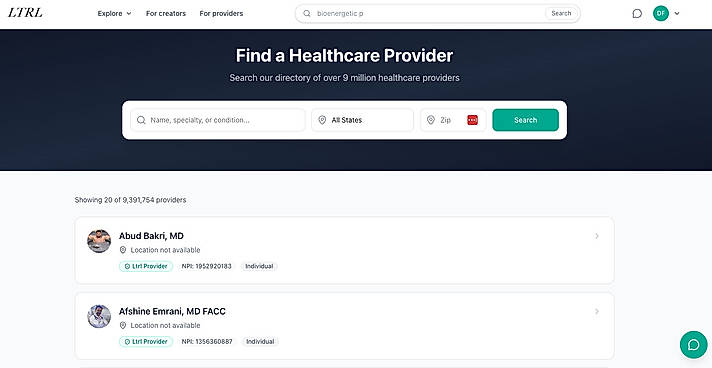Click the location pin icon beside All States
This screenshot has height=368, width=712.
322,120
